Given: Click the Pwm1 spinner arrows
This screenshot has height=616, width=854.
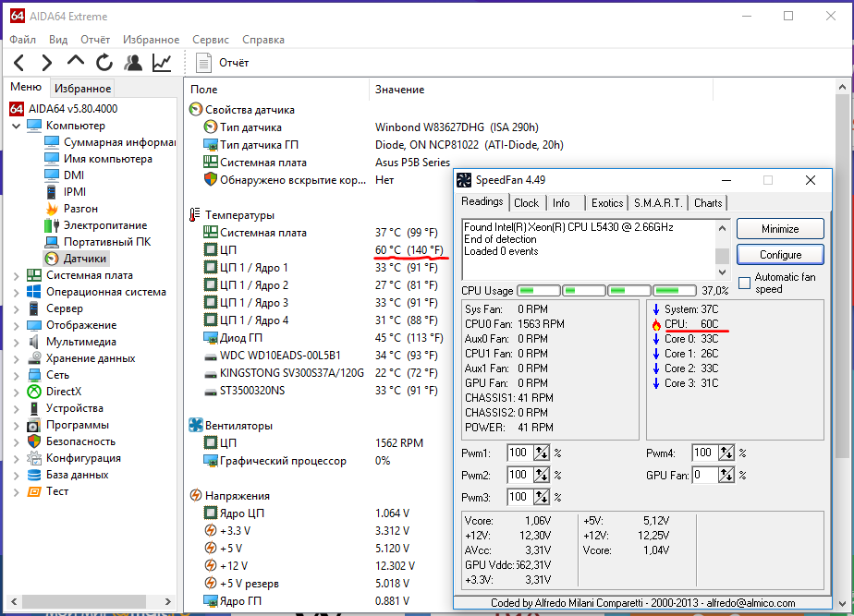Looking at the screenshot, I should point(542,453).
